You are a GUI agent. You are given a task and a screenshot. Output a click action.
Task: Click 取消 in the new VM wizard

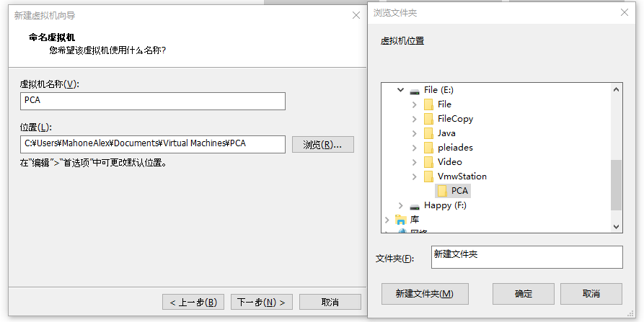[330, 303]
